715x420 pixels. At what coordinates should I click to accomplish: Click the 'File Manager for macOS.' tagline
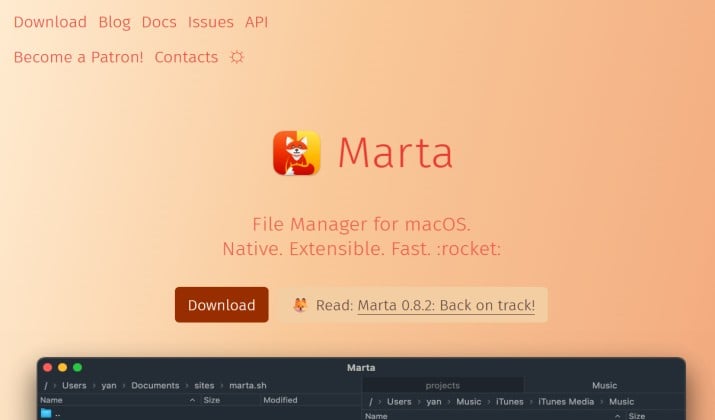(x=361, y=224)
